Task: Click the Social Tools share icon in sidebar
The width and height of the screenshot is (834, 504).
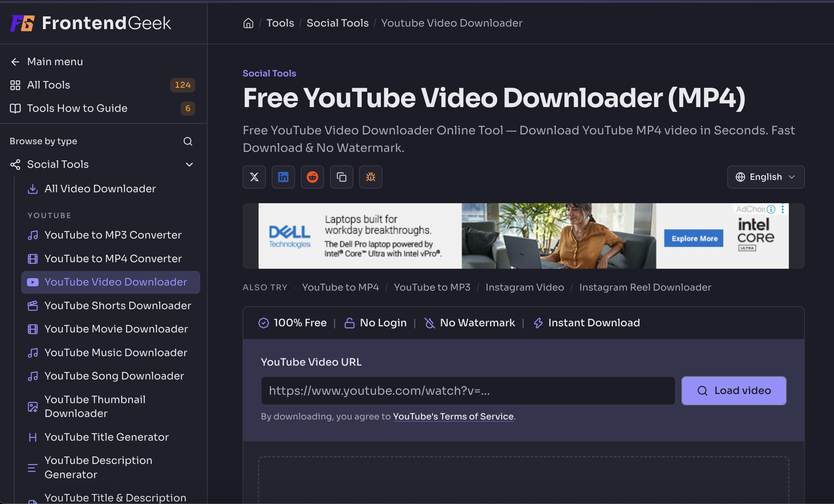Action: (x=15, y=165)
